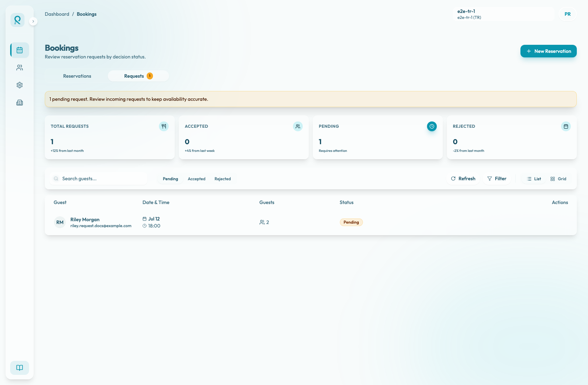Click '+4% from last week' text
The width and height of the screenshot is (588, 385).
tap(199, 151)
